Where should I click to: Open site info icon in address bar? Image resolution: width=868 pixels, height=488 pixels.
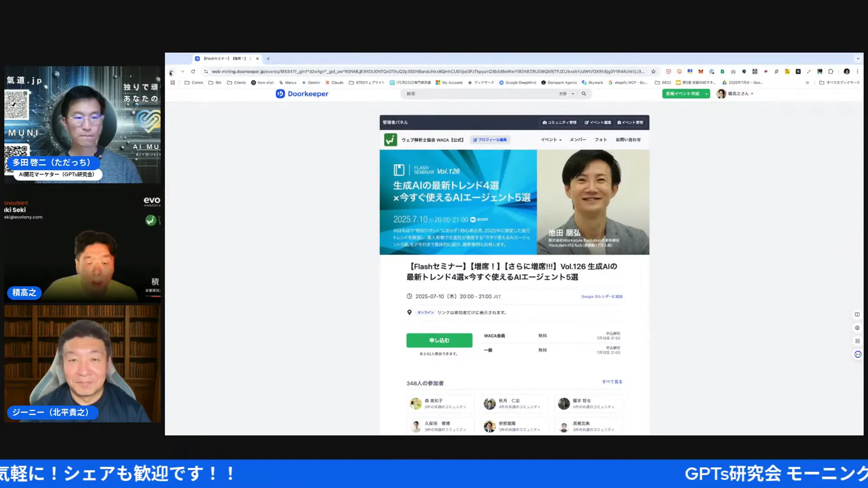[x=206, y=72]
